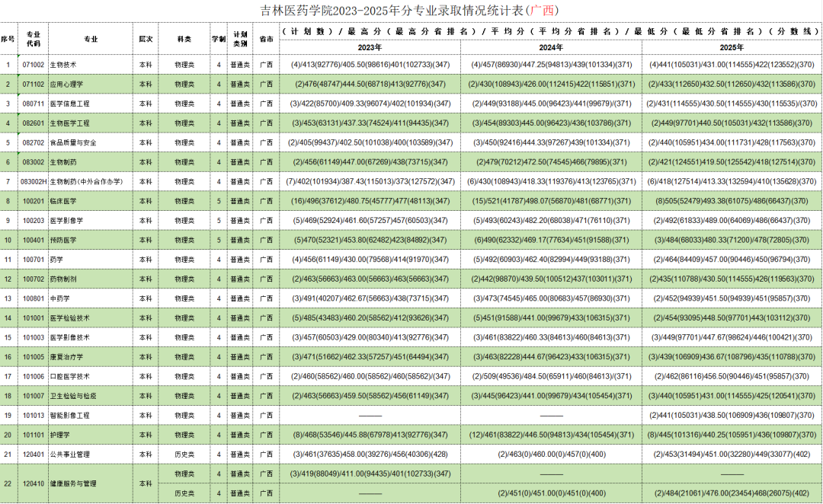Select the 2023年 year header
The height and width of the screenshot is (504, 823).
tap(370, 47)
